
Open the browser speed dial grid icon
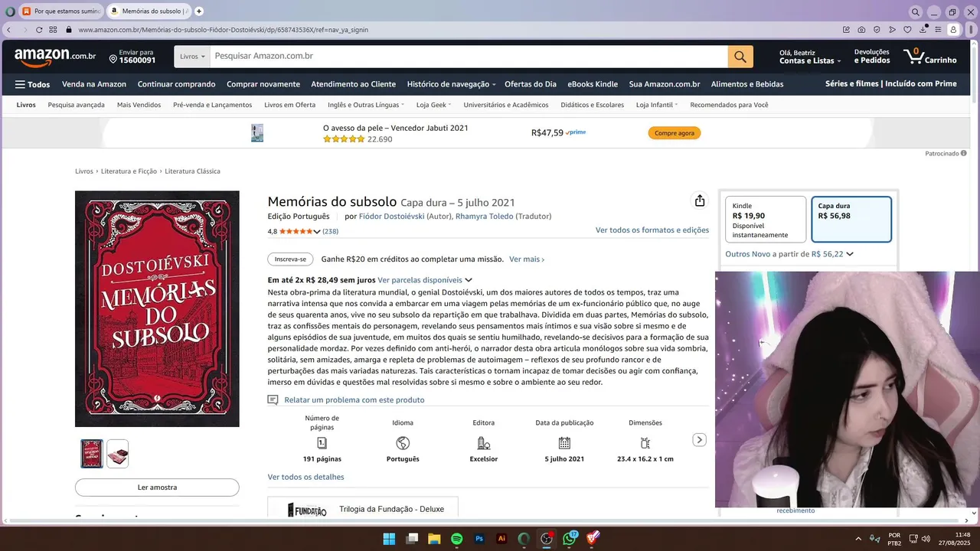54,30
